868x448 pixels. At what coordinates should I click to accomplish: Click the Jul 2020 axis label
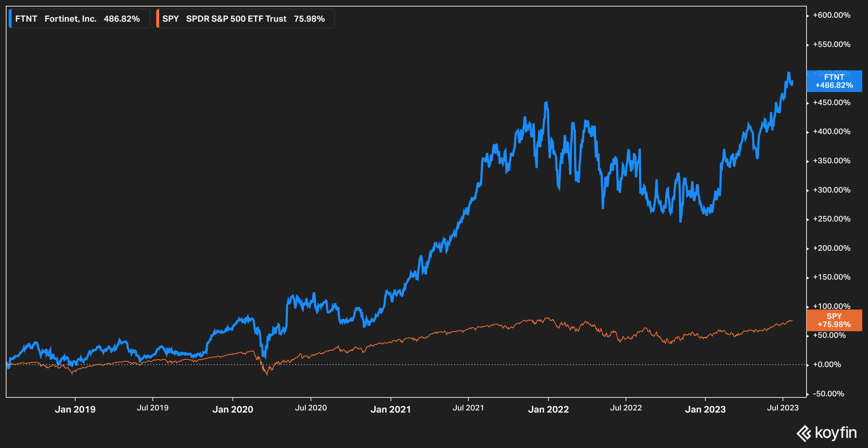(x=311, y=408)
